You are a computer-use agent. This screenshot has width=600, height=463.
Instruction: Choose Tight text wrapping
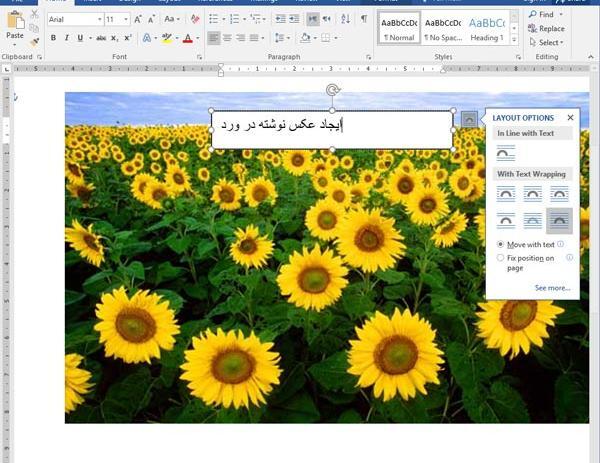(x=533, y=194)
